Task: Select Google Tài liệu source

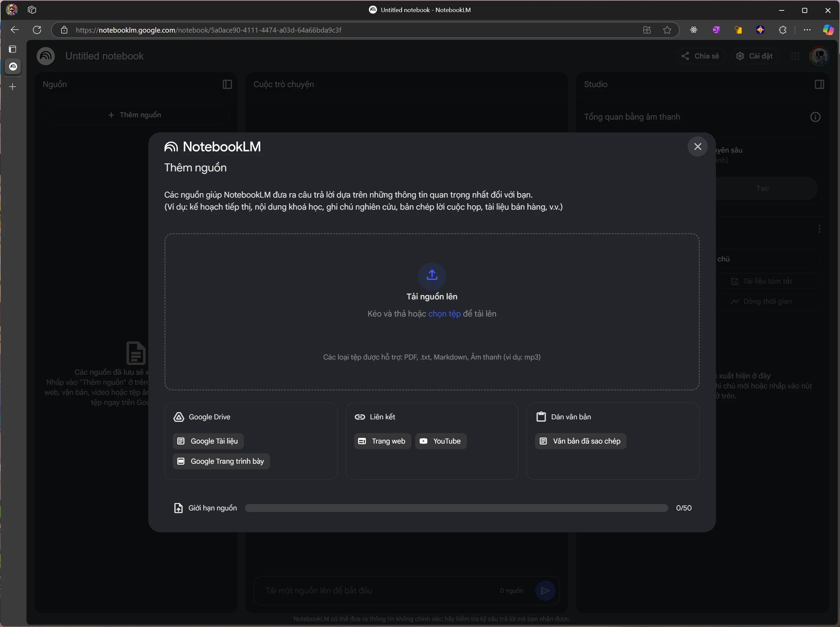Action: pyautogui.click(x=208, y=441)
